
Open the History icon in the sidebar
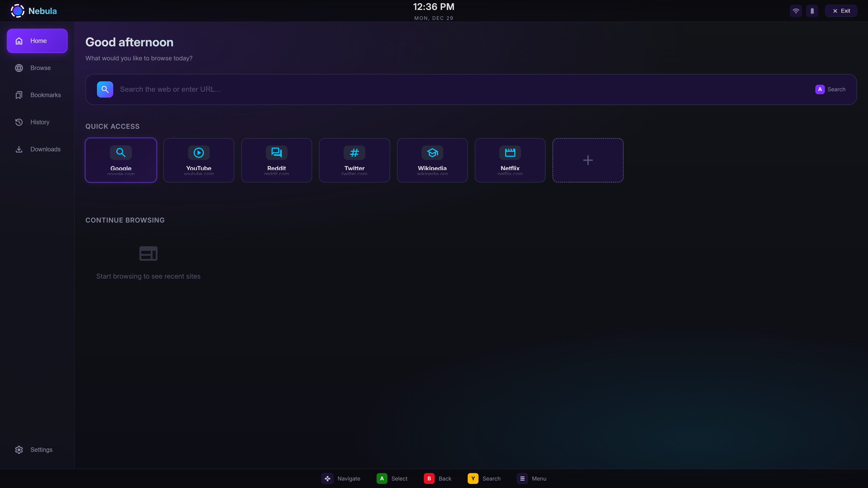pyautogui.click(x=19, y=122)
